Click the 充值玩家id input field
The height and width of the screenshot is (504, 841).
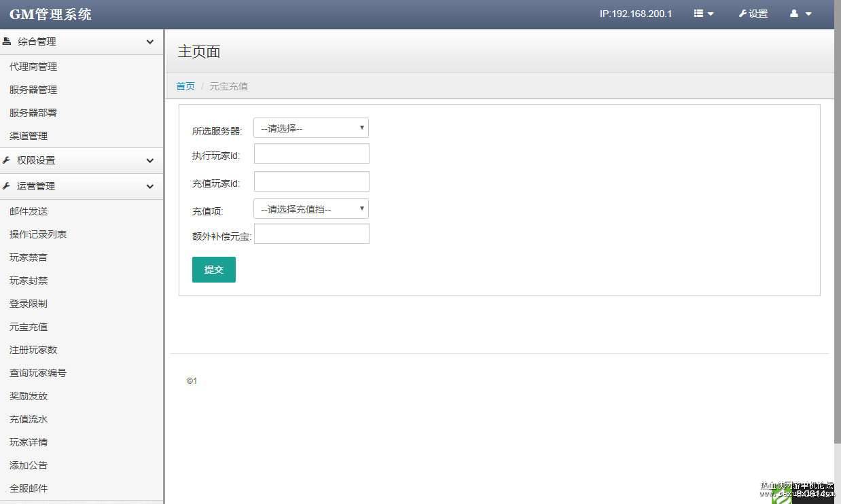[312, 181]
